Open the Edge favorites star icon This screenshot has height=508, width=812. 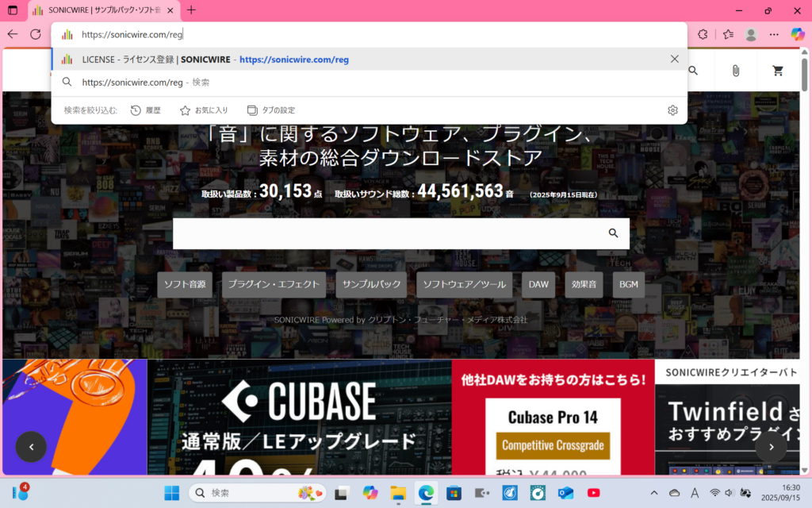coord(728,34)
